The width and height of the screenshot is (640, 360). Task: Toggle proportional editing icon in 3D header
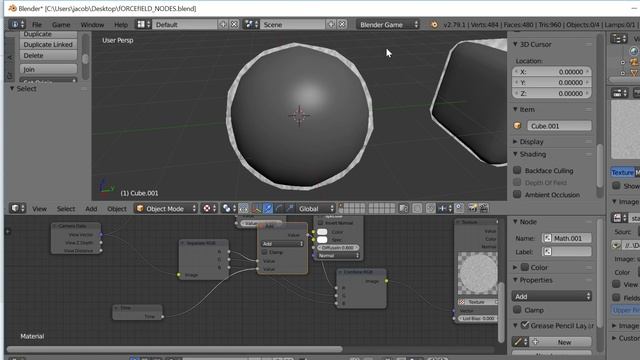(417, 209)
